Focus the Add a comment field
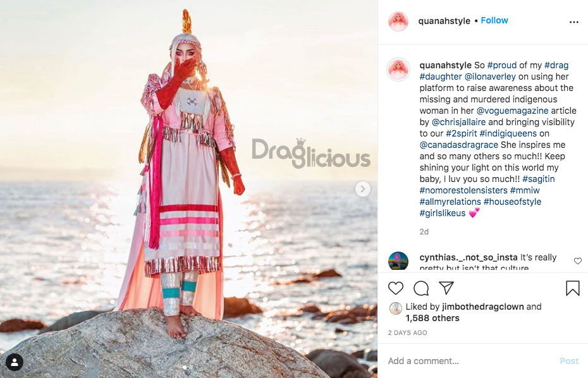Viewport: 588px width, 378px height. coord(470,361)
